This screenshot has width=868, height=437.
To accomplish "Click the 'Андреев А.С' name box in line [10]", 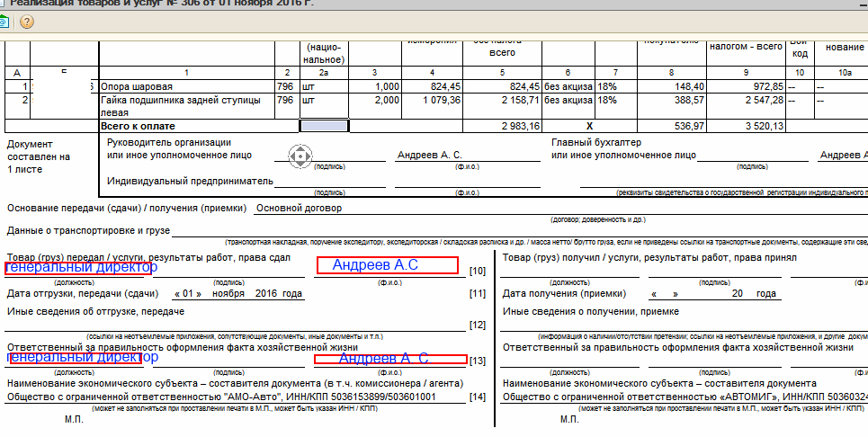I will point(387,265).
